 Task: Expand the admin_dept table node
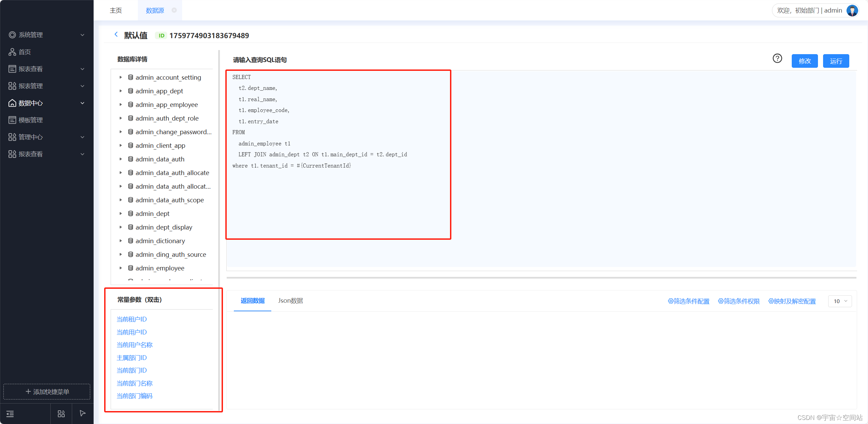120,214
